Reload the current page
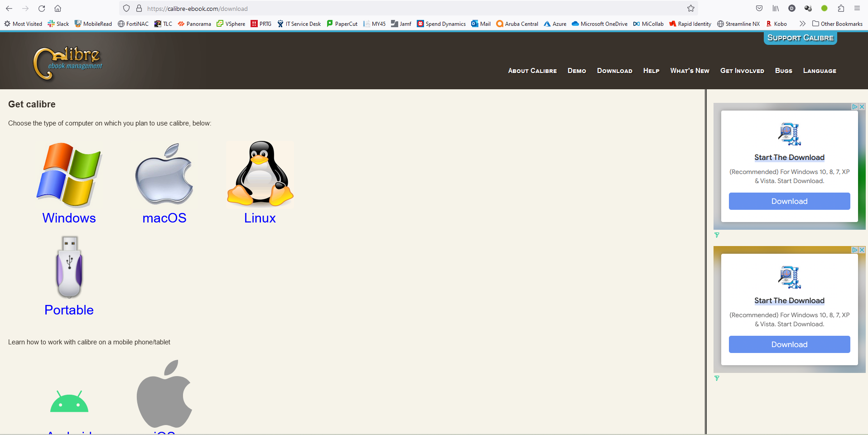Image resolution: width=868 pixels, height=435 pixels. [x=42, y=9]
